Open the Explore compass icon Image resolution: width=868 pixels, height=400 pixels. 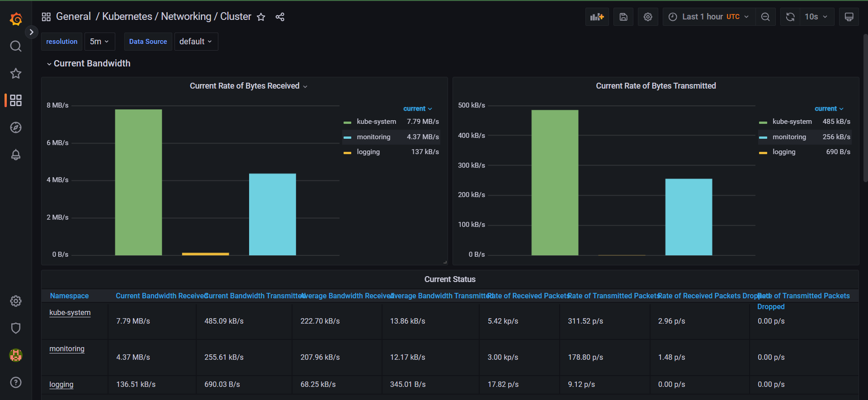click(x=16, y=127)
